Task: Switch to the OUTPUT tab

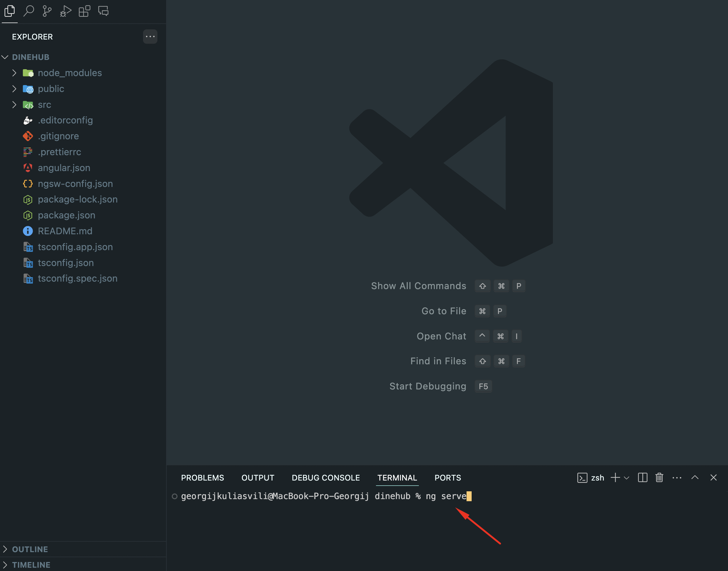Action: 258,478
